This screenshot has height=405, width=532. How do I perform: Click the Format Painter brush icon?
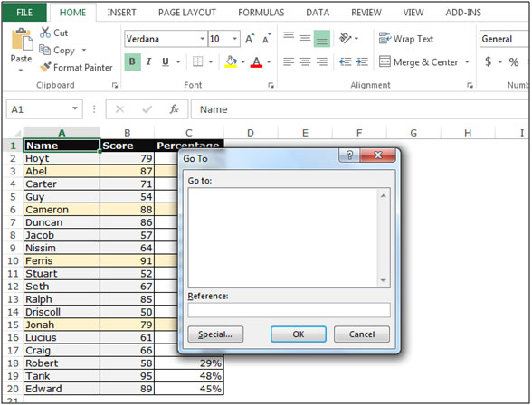(45, 67)
